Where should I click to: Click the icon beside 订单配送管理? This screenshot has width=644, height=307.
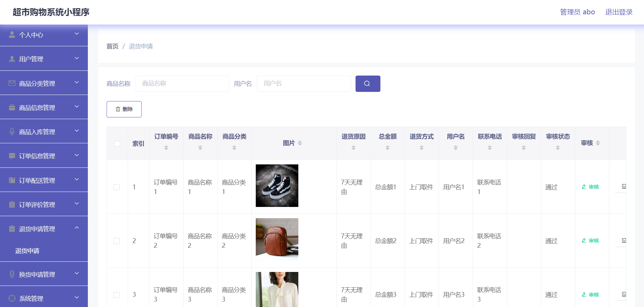(x=12, y=180)
